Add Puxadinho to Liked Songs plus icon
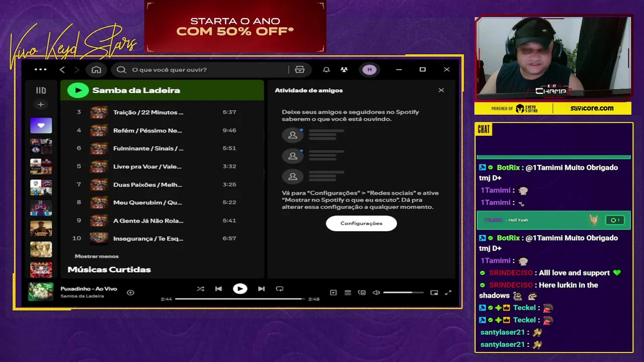The height and width of the screenshot is (362, 644). click(130, 292)
